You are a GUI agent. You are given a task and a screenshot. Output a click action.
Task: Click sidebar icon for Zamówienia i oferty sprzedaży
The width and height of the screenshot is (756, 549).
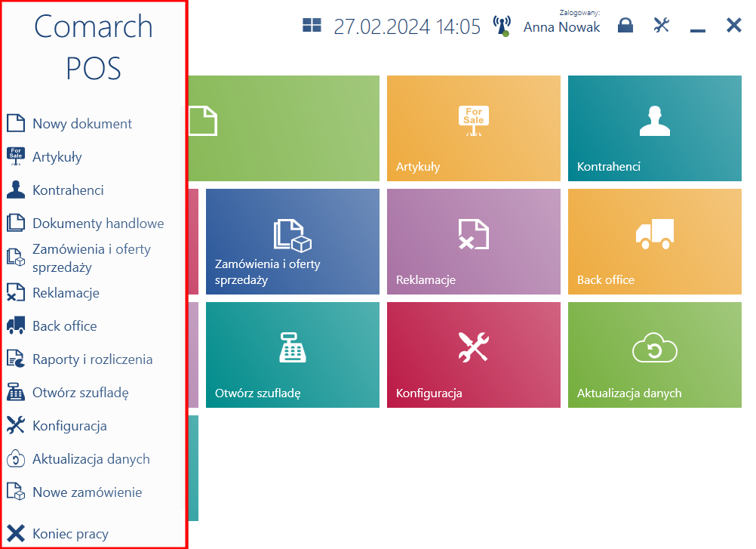[x=15, y=258]
